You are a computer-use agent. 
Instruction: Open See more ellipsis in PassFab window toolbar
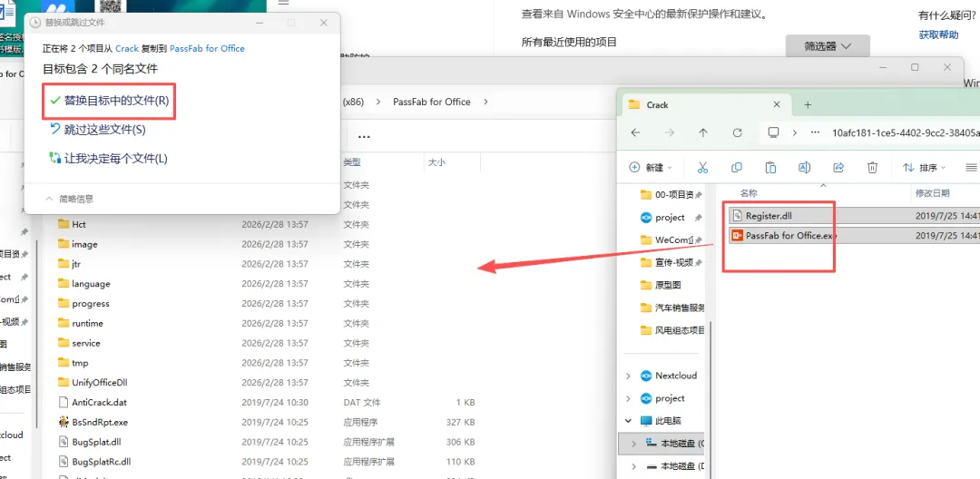[364, 137]
